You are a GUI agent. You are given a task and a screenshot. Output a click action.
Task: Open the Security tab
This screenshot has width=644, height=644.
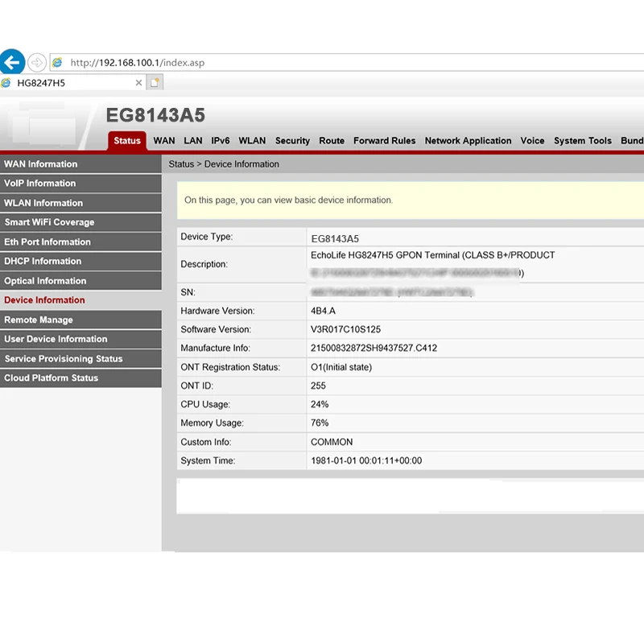pyautogui.click(x=292, y=141)
